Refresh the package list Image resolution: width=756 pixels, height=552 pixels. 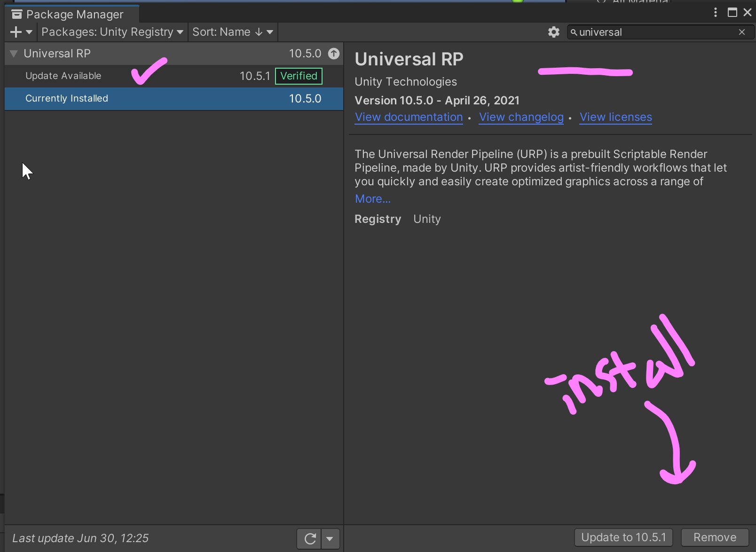pos(310,538)
